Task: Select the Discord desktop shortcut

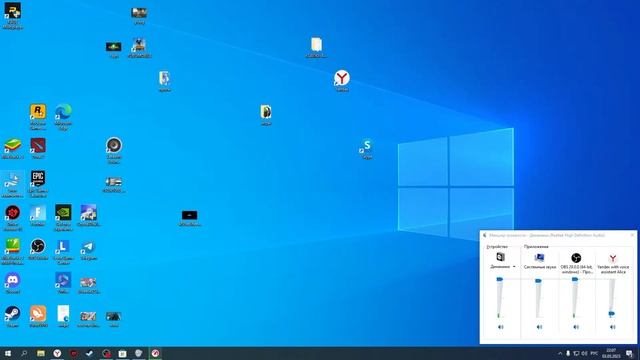Action: [x=13, y=280]
